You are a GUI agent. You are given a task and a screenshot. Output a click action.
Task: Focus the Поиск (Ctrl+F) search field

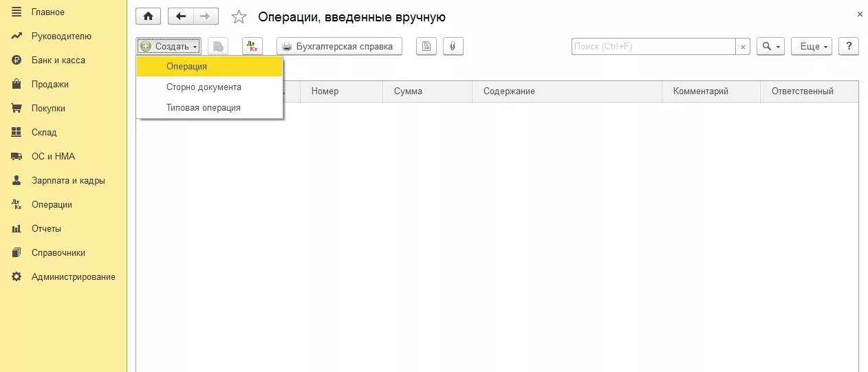653,46
